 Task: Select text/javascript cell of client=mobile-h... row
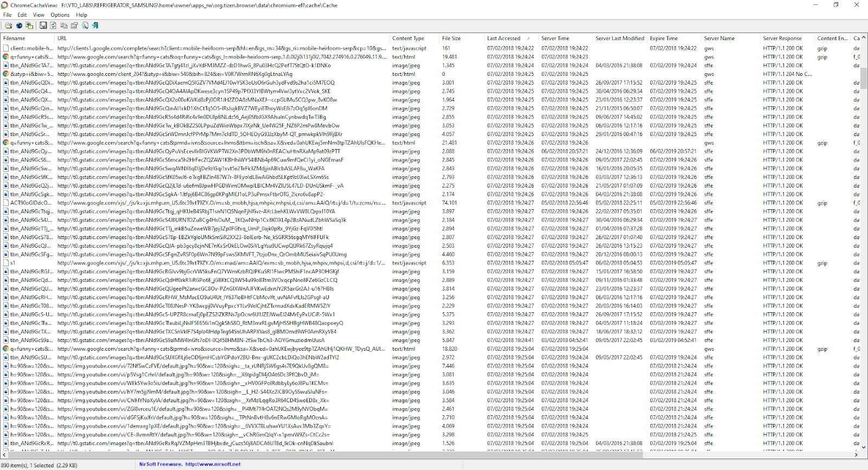[x=409, y=48]
